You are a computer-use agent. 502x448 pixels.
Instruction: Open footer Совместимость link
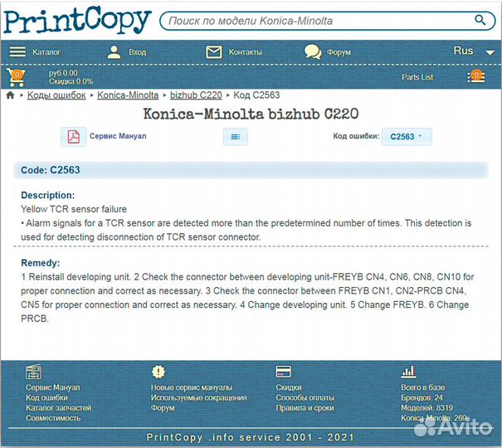pos(53,418)
